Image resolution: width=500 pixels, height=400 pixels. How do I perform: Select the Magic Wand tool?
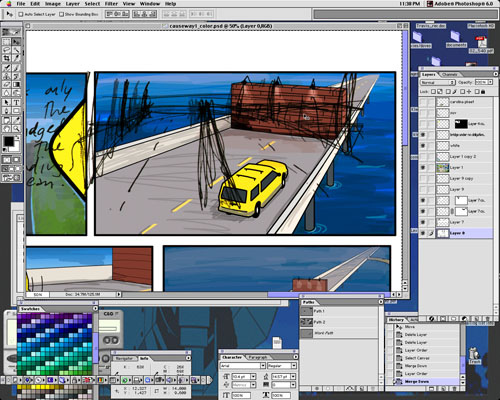pos(16,50)
